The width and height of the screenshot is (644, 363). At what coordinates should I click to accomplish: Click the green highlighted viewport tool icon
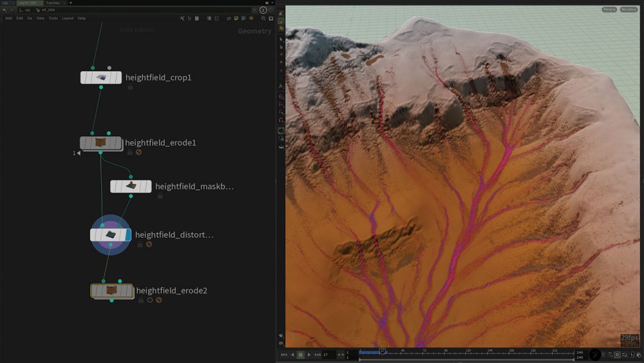281,131
